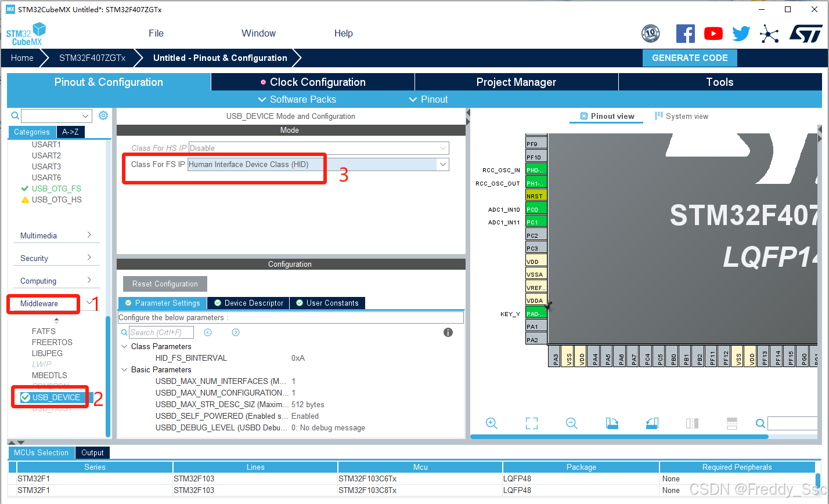This screenshot has height=504, width=829.
Task: Open the ST YouTube channel icon
Action: tap(713, 34)
